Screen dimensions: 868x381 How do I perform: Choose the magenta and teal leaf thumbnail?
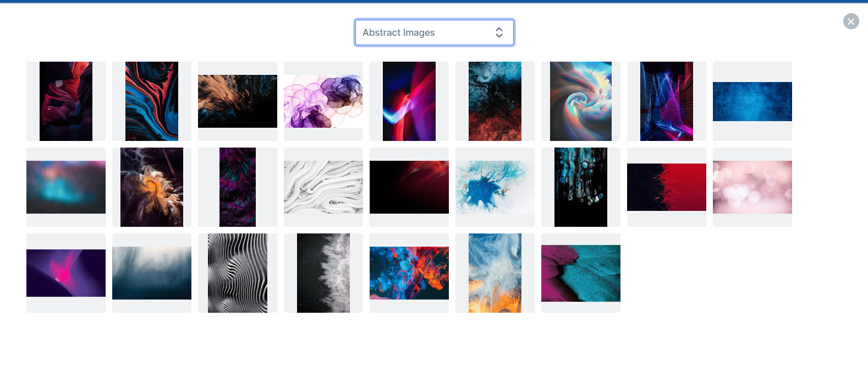click(x=581, y=273)
